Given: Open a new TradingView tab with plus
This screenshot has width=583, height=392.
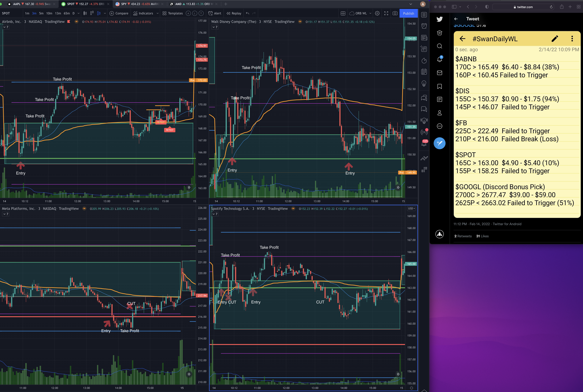Looking at the screenshot, I should coord(226,4).
